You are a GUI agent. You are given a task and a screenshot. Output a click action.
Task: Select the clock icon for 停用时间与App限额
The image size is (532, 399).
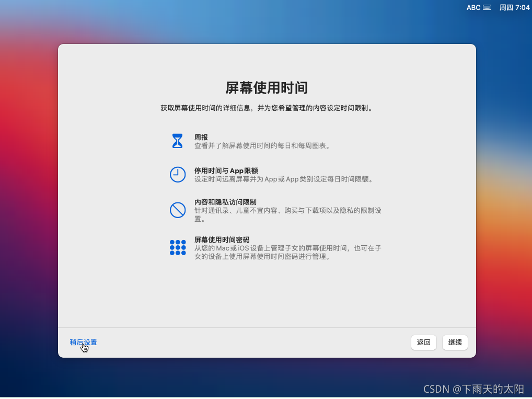tap(178, 174)
